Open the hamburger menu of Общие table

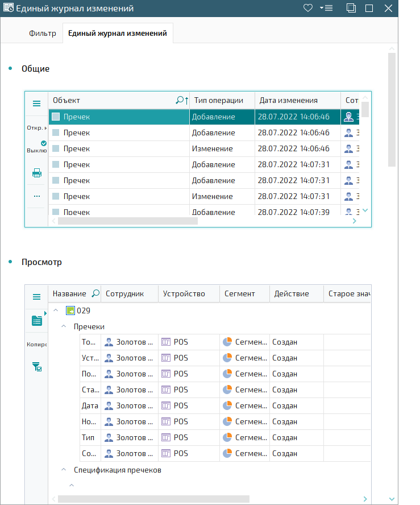click(37, 104)
